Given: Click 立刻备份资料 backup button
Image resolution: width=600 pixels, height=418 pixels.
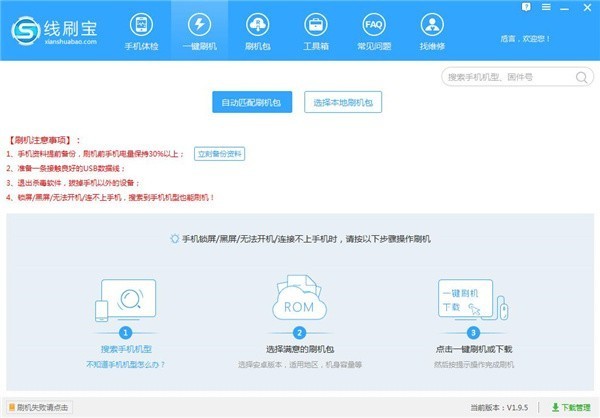Looking at the screenshot, I should (219, 154).
